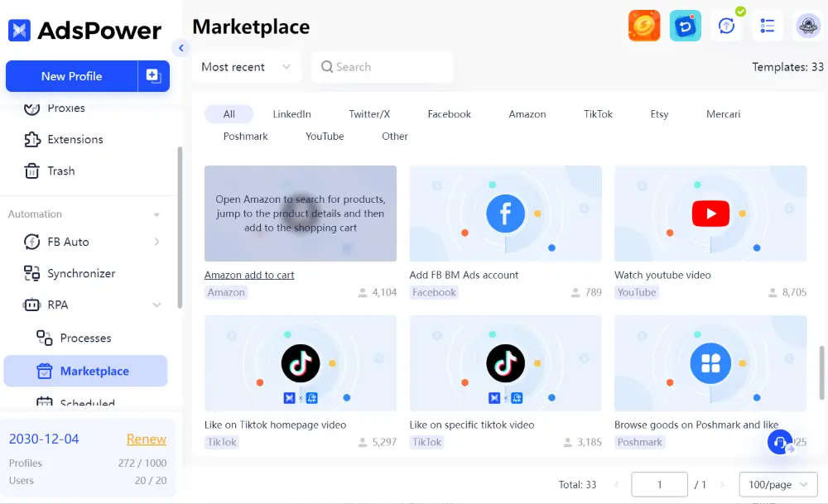The image size is (828, 504).
Task: Open the Amazon add to cart thumbnail
Action: click(x=301, y=214)
